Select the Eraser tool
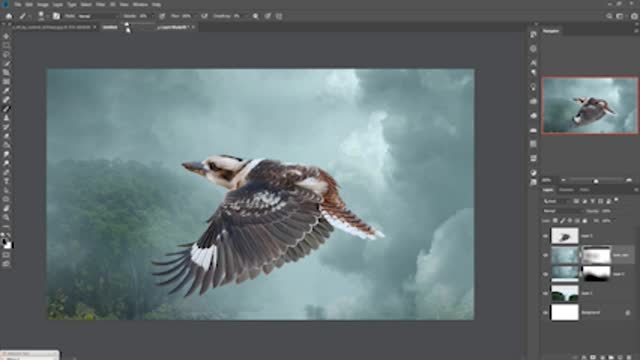The width and height of the screenshot is (640, 360). [6, 136]
